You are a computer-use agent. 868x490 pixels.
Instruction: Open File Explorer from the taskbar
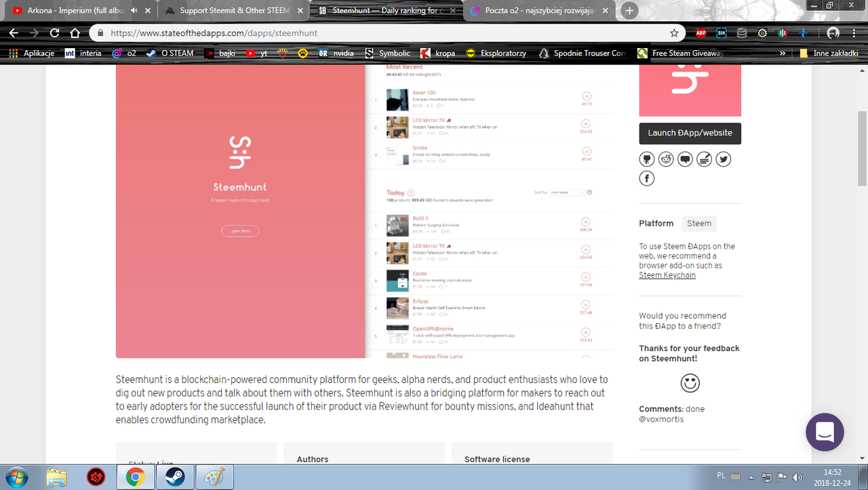(58, 478)
